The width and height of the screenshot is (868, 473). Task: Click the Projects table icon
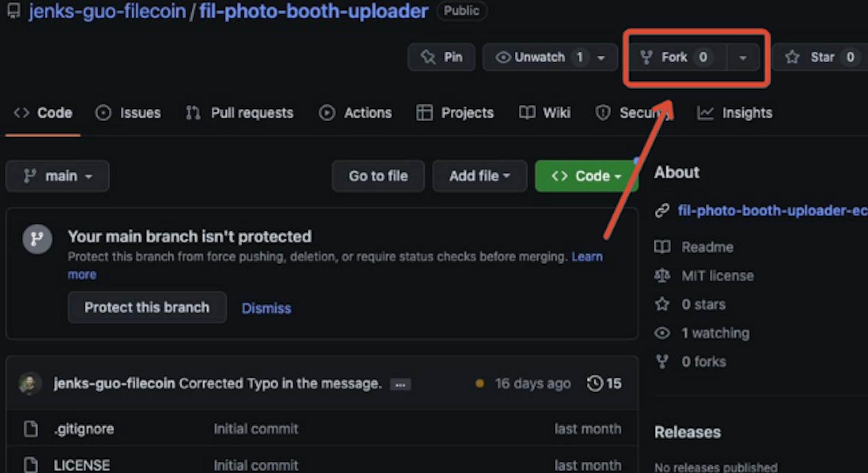pos(424,113)
